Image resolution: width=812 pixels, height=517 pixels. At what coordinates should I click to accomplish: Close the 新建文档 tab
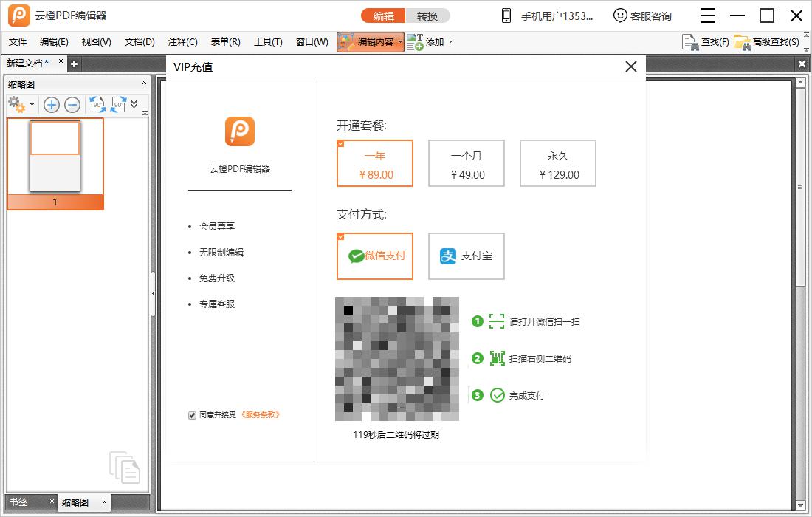coord(61,61)
